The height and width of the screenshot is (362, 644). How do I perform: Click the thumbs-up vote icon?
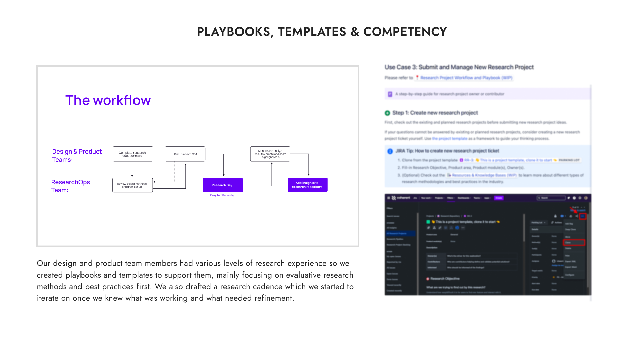coord(571,216)
